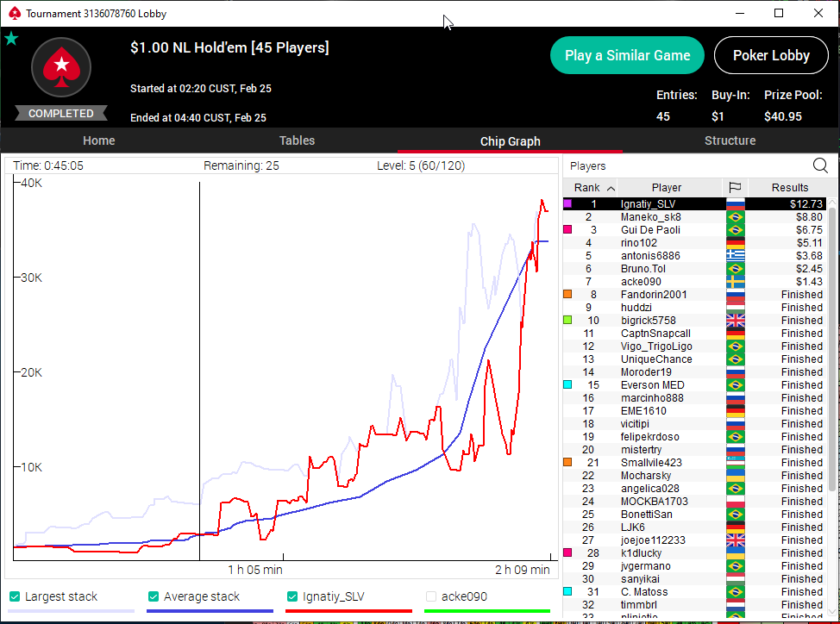Viewport: 840px width, 624px height.
Task: Click purple color tag for Ignatiy_SLV
Action: (567, 203)
